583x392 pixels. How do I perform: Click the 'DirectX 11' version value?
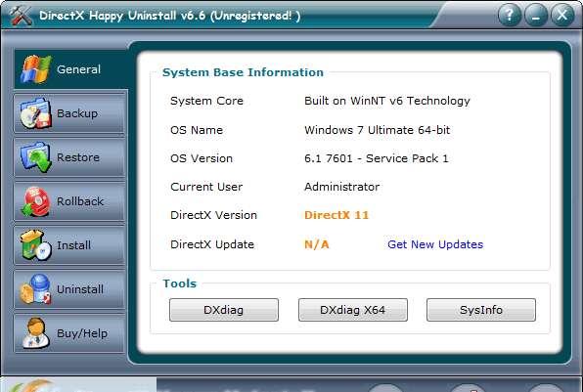[x=336, y=215]
